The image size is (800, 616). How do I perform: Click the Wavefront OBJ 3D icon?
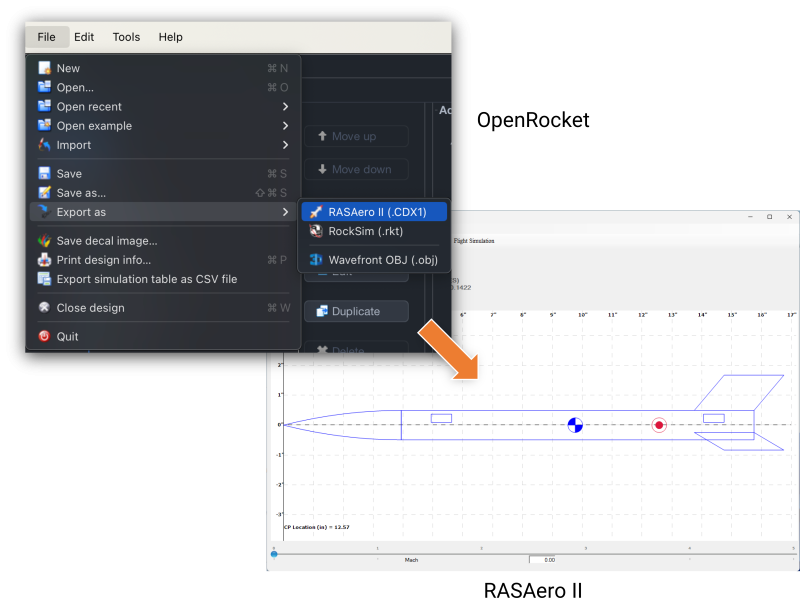[316, 260]
